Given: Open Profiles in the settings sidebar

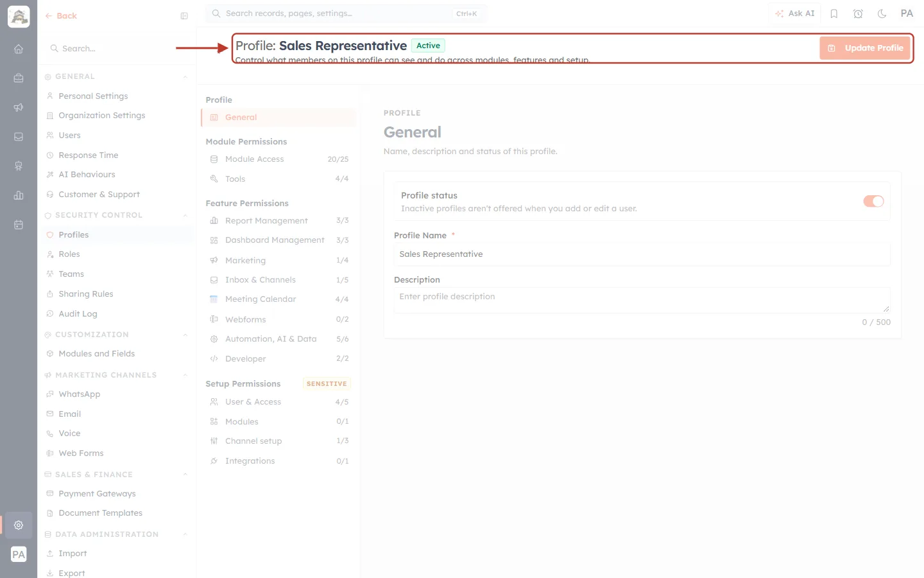Looking at the screenshot, I should [117, 235].
